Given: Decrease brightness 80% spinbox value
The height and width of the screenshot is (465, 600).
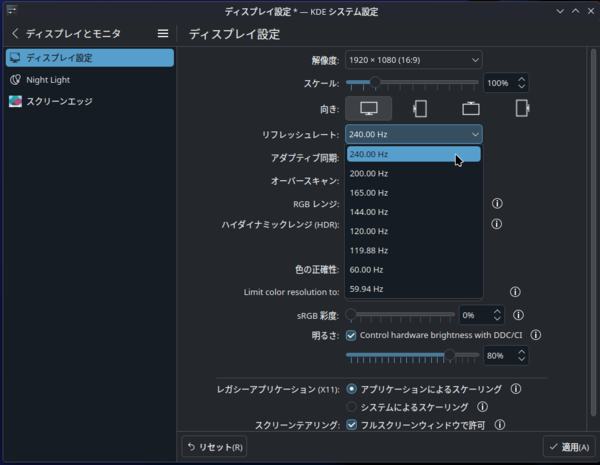Looking at the screenshot, I should pyautogui.click(x=522, y=360).
